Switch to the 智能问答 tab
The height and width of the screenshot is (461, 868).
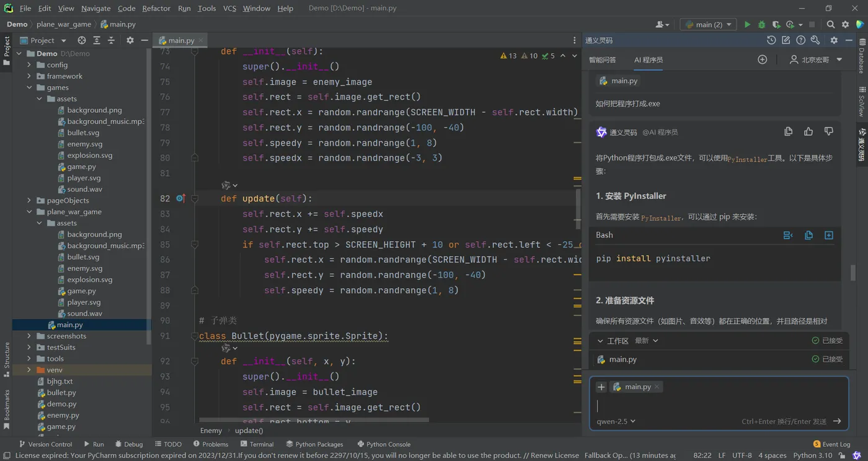[602, 60]
